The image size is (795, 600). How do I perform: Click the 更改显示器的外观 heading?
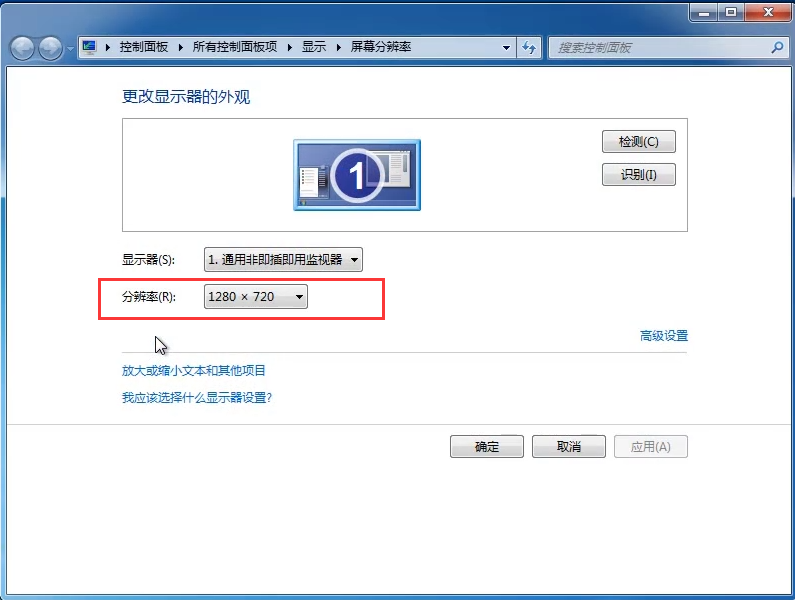pyautogui.click(x=186, y=96)
